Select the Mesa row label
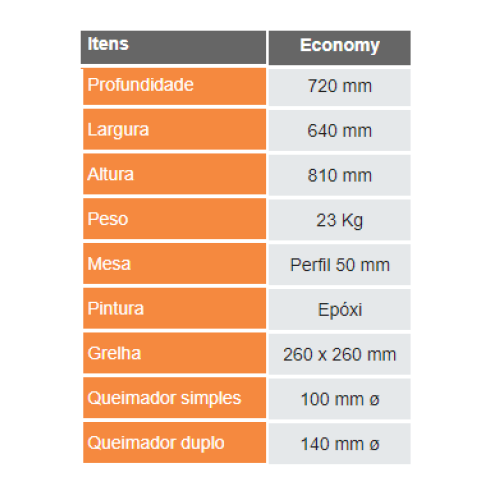The height and width of the screenshot is (500, 500). coord(174,264)
